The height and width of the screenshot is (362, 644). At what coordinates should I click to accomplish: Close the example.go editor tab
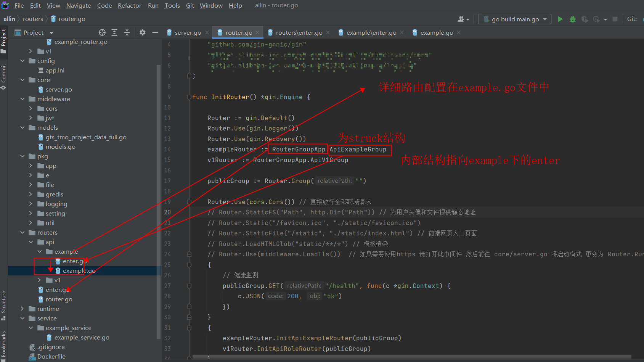tap(459, 33)
